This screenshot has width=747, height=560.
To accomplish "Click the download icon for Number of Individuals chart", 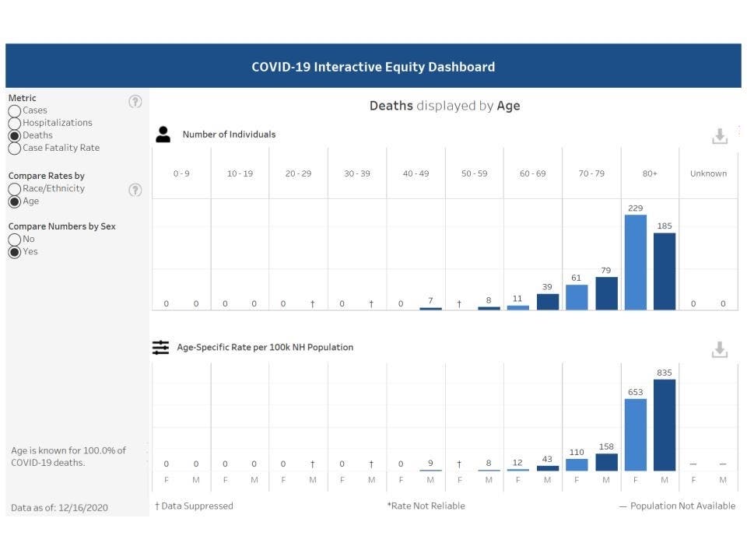I will click(x=720, y=135).
